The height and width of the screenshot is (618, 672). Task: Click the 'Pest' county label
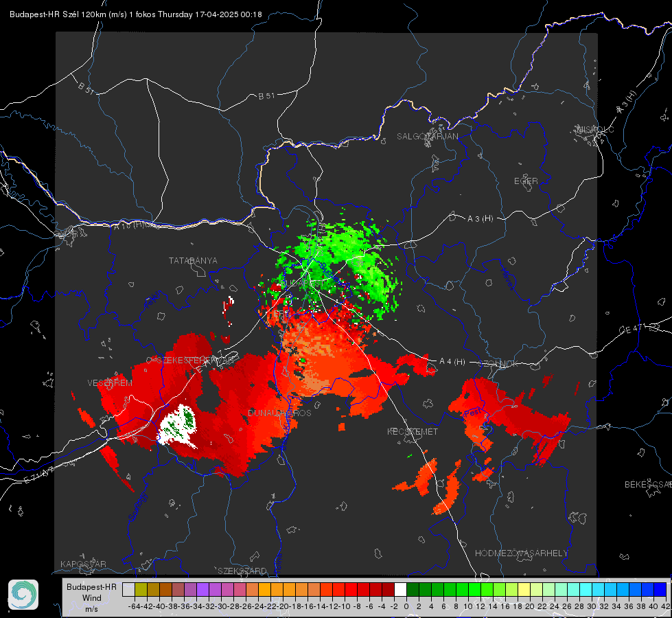tap(472, 413)
